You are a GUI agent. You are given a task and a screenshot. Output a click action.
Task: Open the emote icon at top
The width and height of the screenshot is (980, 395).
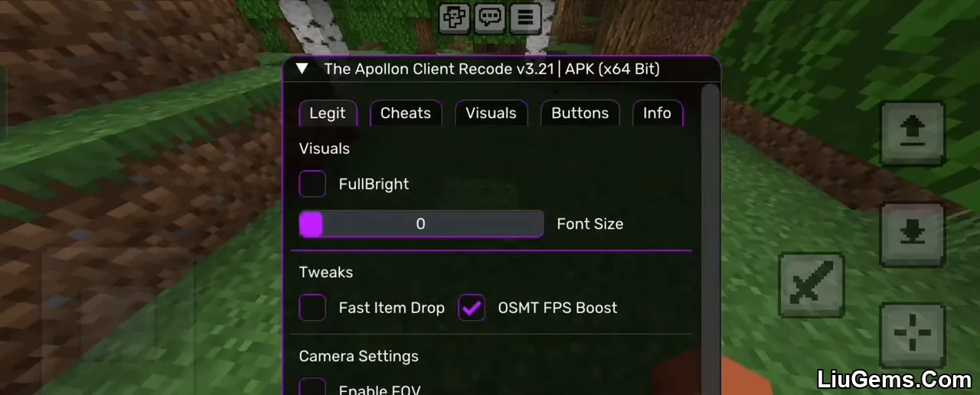point(455,17)
